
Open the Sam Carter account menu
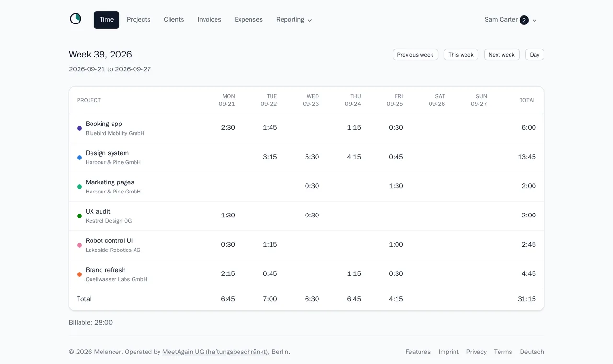point(511,20)
